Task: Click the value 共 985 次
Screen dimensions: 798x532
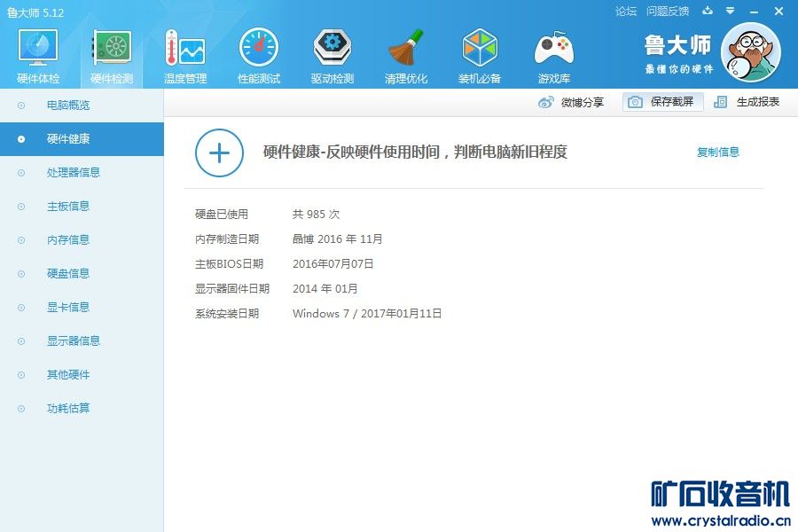Action: [x=316, y=215]
